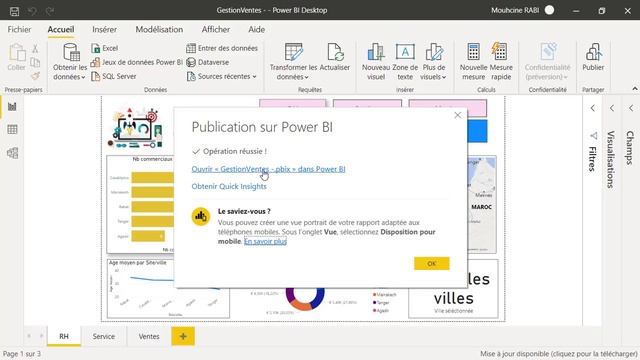The height and width of the screenshot is (360, 640).
Task: Switch to Report view icon
Action: click(x=12, y=107)
